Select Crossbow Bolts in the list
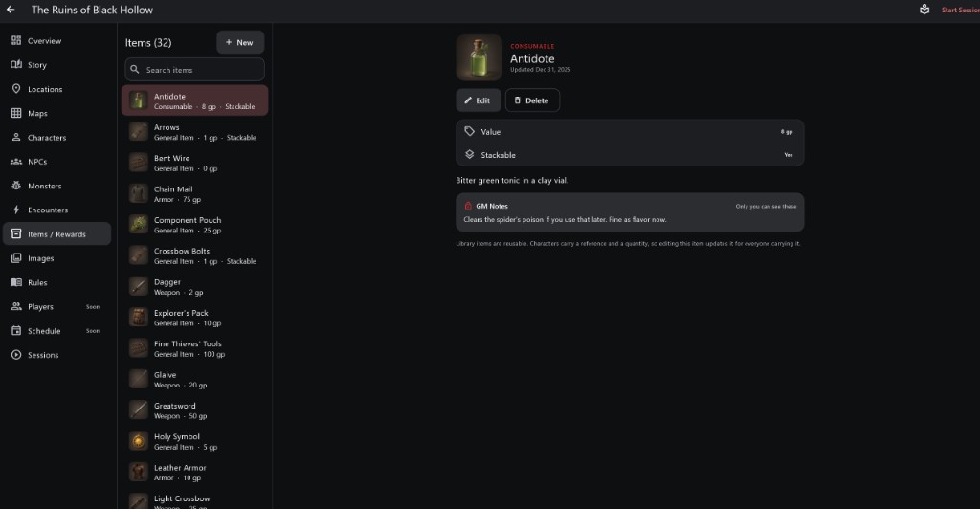 click(194, 255)
